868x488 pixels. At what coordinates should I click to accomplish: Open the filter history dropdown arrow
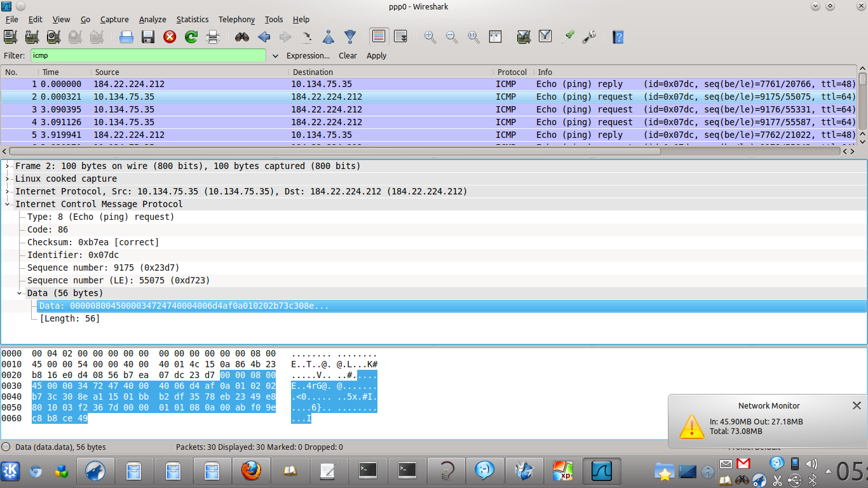click(x=275, y=56)
